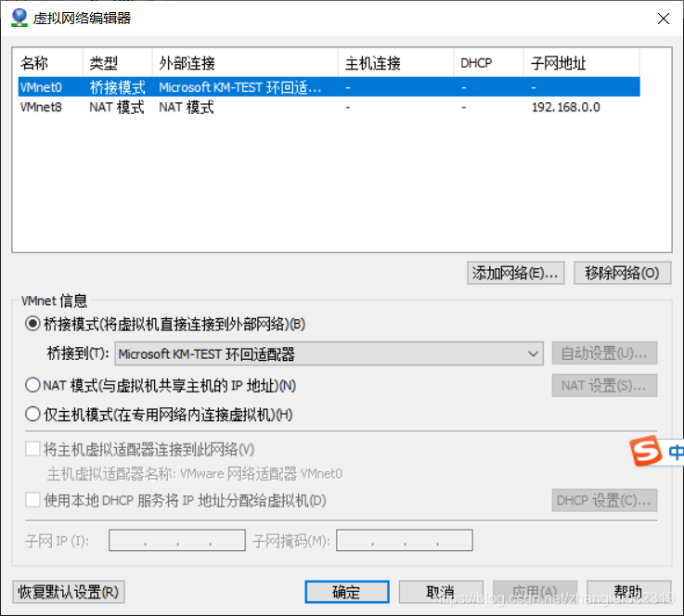Click the DHCP column header
This screenshot has height=616, width=684.
coord(488,63)
